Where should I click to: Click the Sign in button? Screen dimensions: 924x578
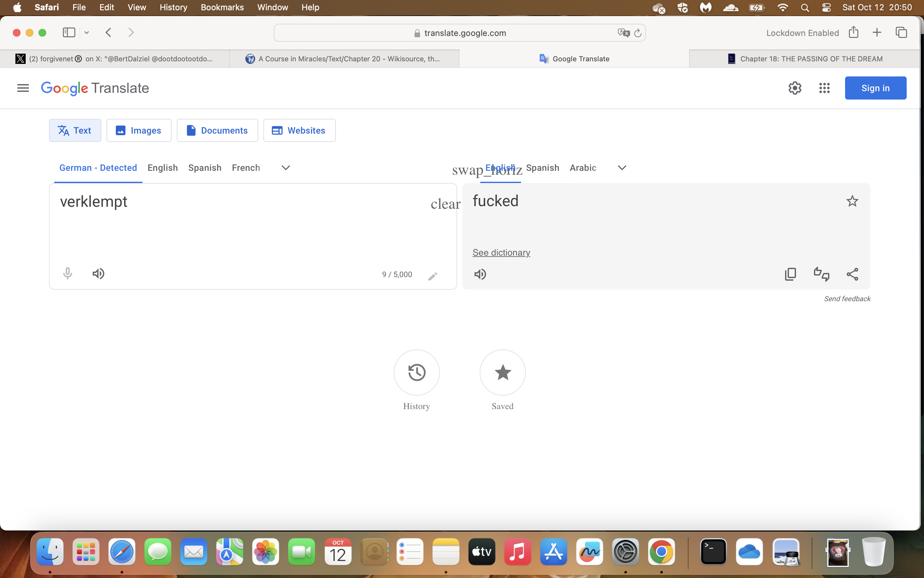point(875,88)
